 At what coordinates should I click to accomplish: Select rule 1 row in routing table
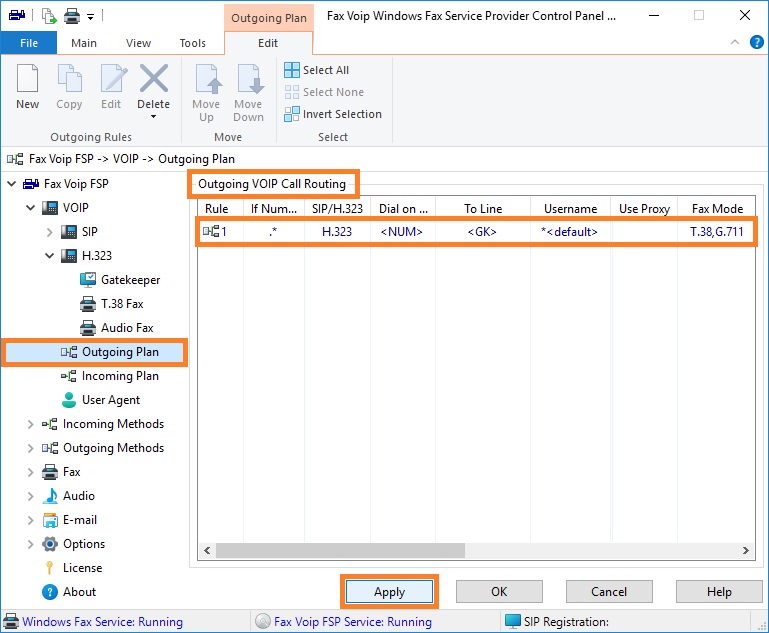[x=476, y=232]
